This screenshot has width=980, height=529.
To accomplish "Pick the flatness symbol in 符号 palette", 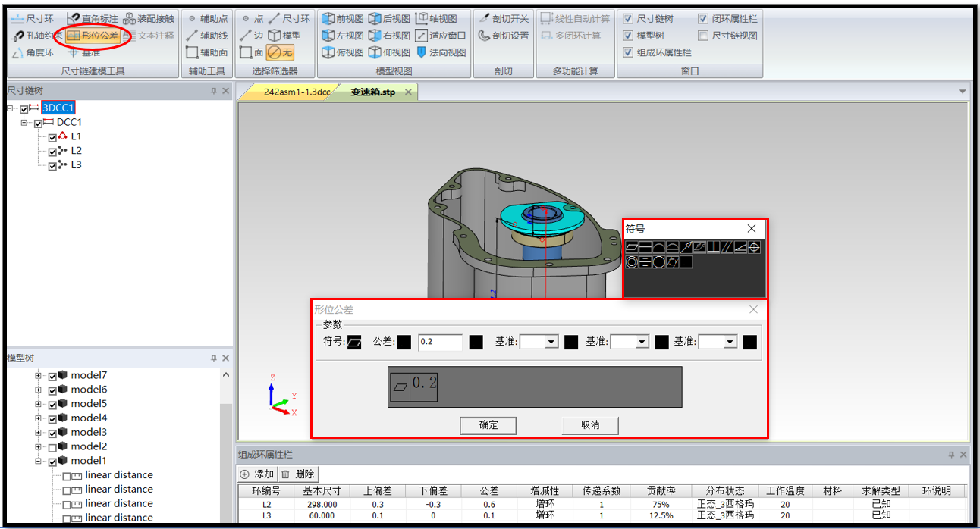I will point(631,246).
